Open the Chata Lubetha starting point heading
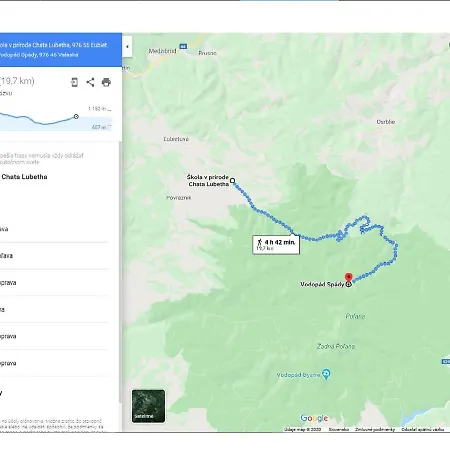The width and height of the screenshot is (450, 450). click(x=24, y=177)
